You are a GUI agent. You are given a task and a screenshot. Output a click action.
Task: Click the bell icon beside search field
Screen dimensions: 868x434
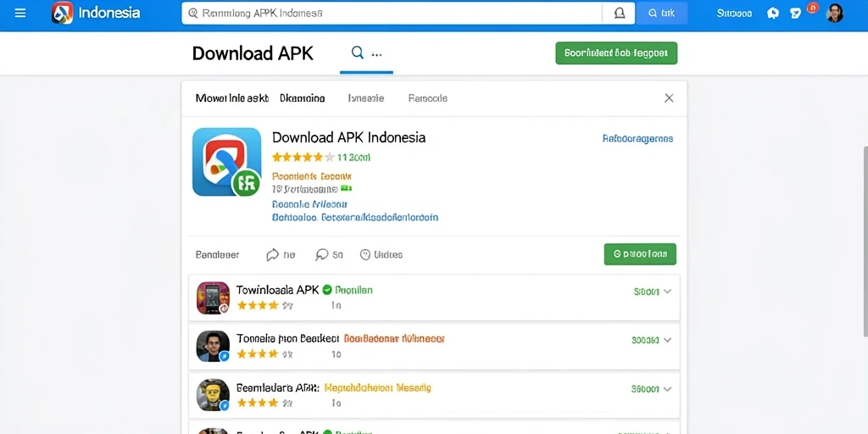[x=620, y=14]
